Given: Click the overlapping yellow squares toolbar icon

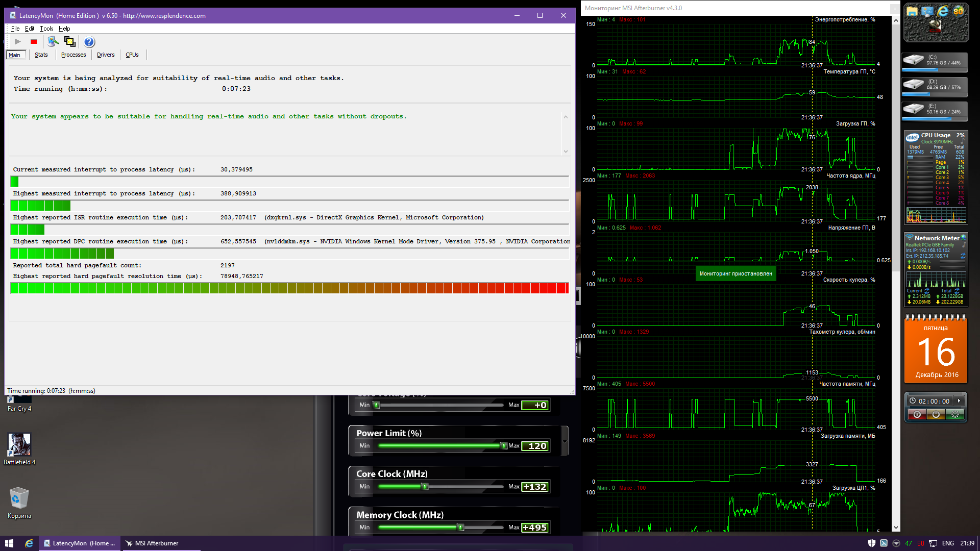Looking at the screenshot, I should (x=70, y=42).
